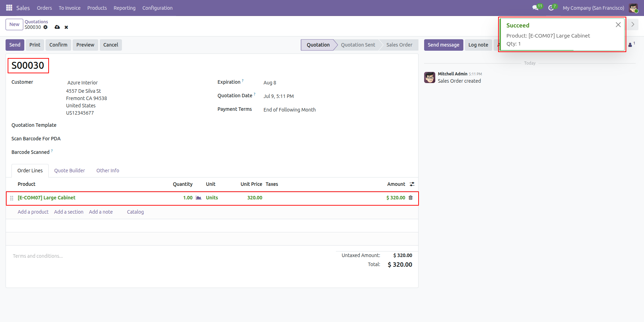Click the gear icon beside S00030
644x322 pixels.
(x=46, y=27)
